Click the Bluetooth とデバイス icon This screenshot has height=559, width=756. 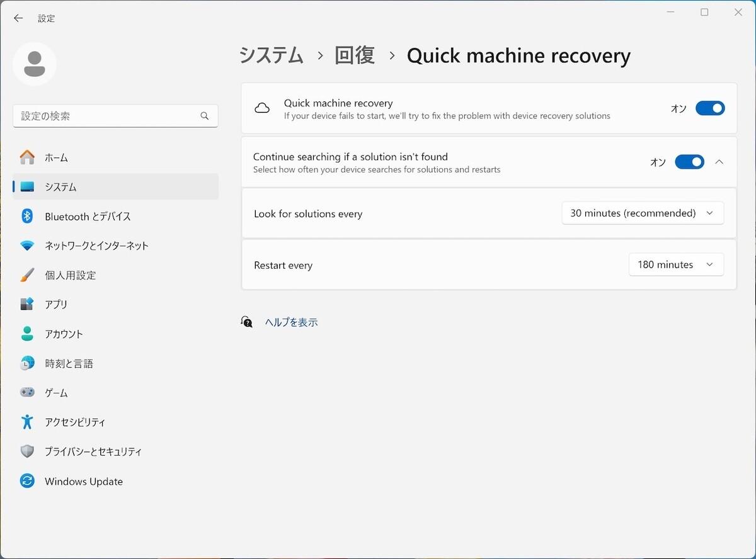click(27, 216)
